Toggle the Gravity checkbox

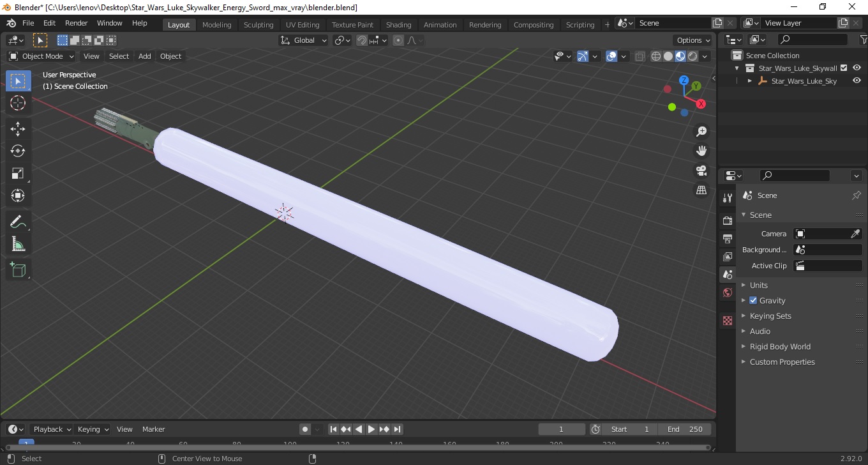tap(753, 300)
